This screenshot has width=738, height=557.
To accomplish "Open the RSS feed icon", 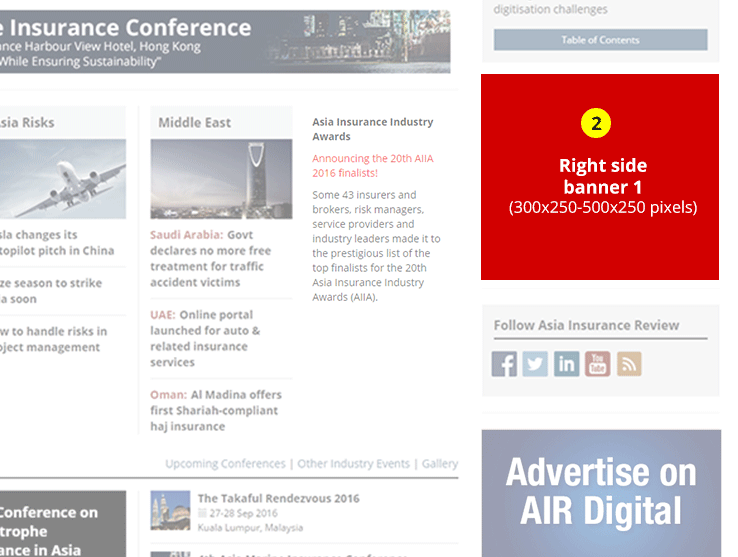I will pos(629,364).
